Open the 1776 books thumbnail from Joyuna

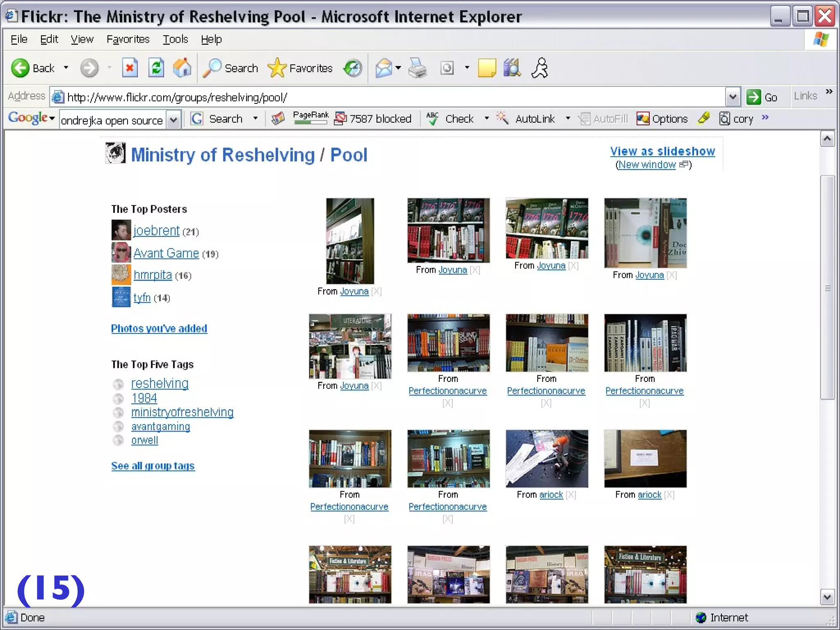448,230
